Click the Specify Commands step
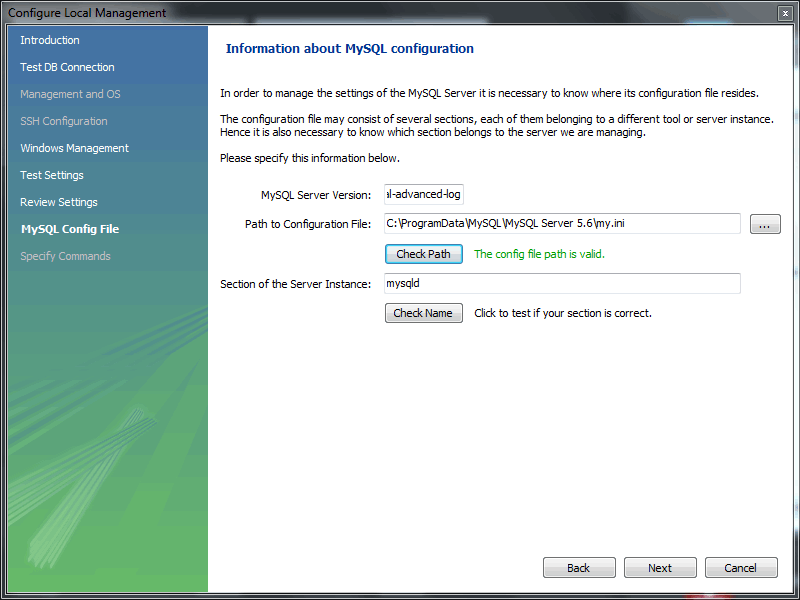 pos(65,256)
